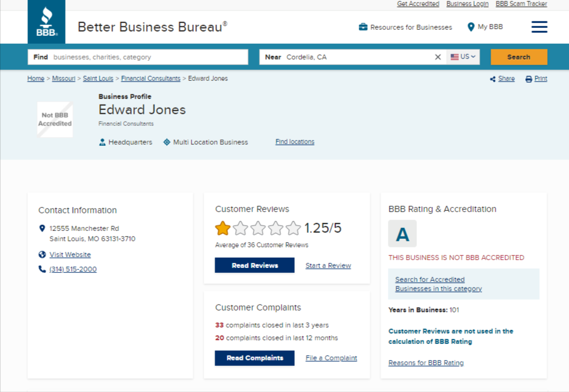The width and height of the screenshot is (569, 392).
Task: Click the A rating badge
Action: [402, 234]
